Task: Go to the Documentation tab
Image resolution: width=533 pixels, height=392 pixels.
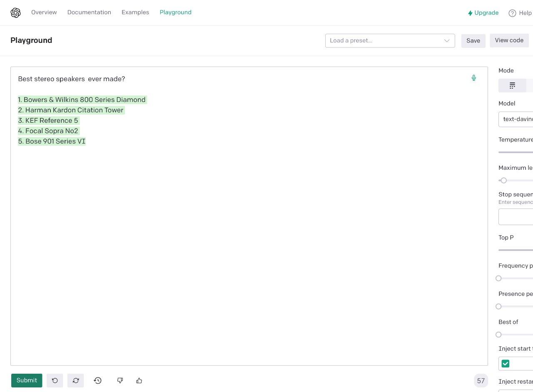Action: click(x=89, y=12)
